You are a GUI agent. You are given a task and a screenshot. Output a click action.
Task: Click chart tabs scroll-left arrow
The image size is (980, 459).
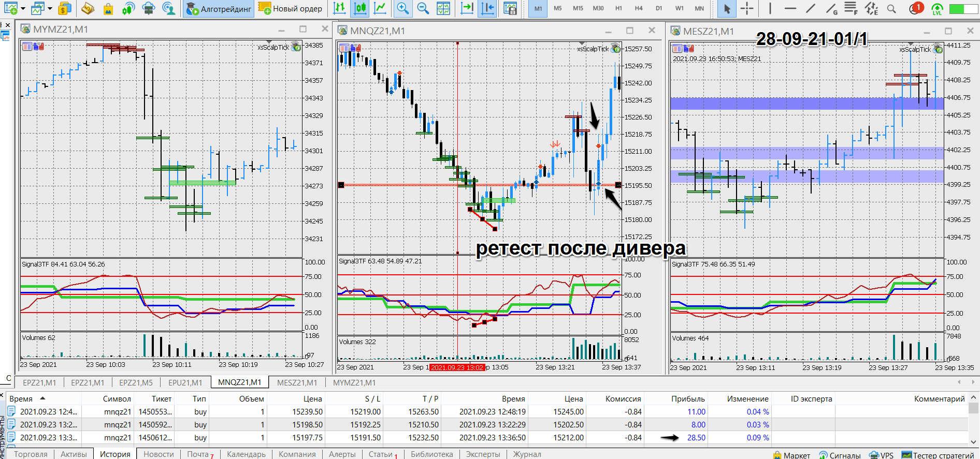(x=959, y=382)
